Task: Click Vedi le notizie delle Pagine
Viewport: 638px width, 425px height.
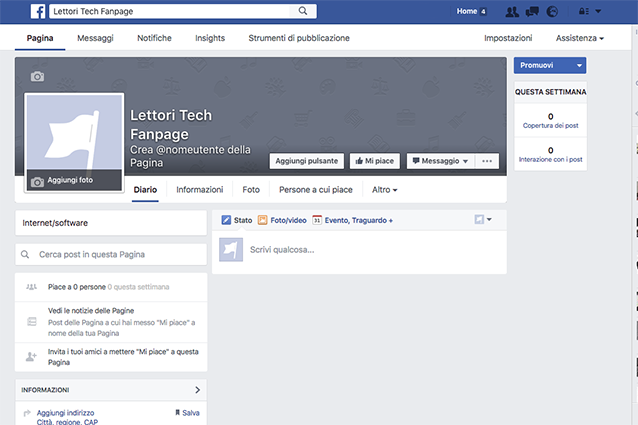Action: click(91, 311)
